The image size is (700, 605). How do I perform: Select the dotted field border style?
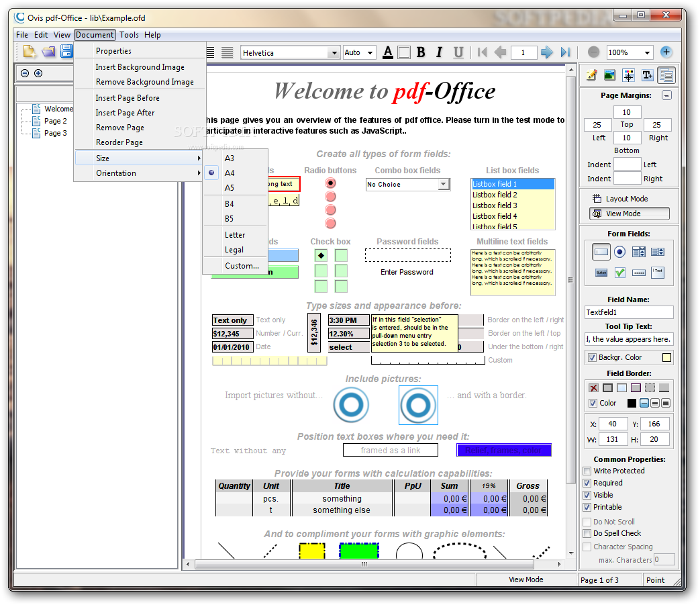coord(650,387)
